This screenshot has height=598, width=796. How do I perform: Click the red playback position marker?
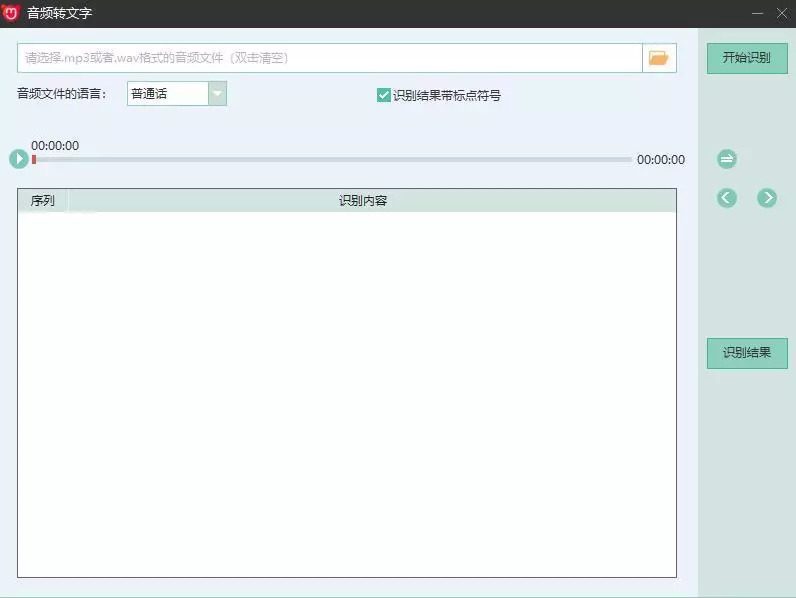(x=34, y=159)
